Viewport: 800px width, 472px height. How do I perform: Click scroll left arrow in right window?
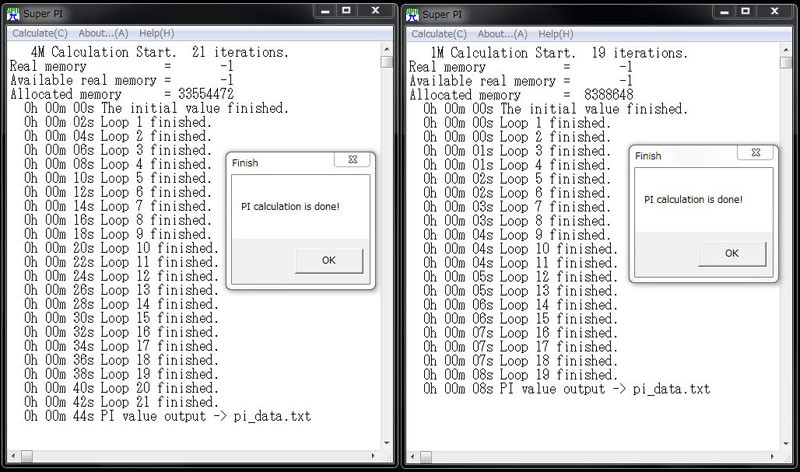[412, 456]
